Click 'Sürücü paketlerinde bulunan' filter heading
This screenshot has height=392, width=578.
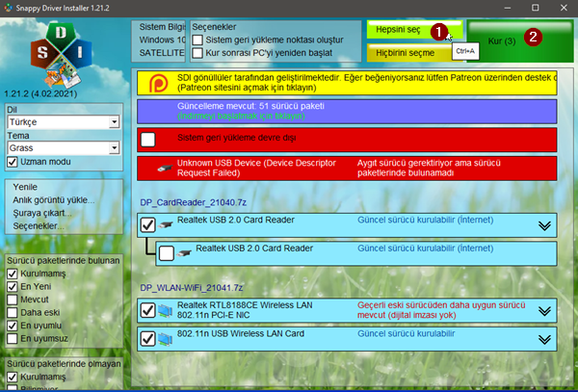click(x=64, y=260)
